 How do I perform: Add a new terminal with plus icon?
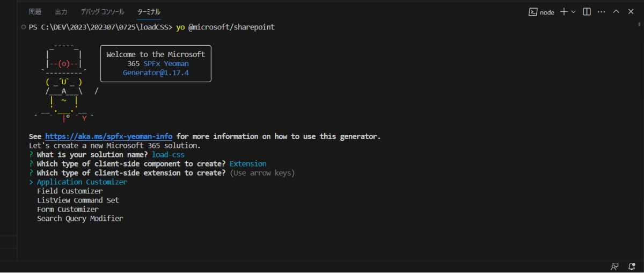(x=563, y=12)
